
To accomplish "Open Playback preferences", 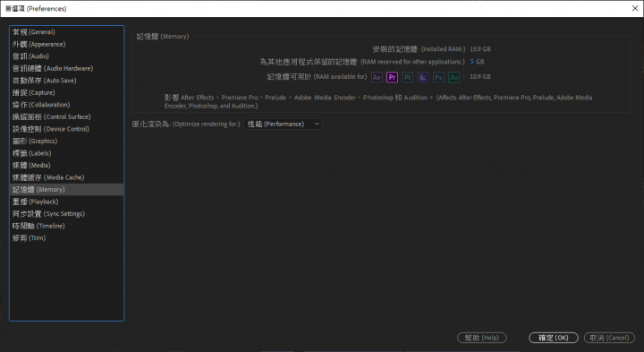I will tap(66, 202).
